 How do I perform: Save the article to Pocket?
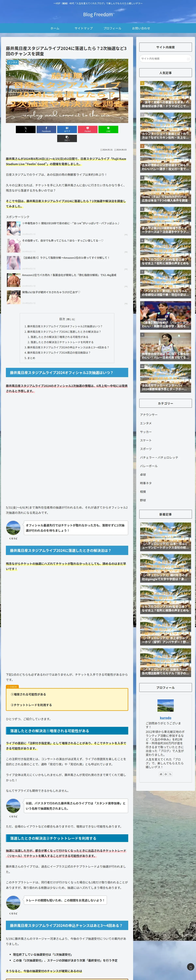click(88, 129)
